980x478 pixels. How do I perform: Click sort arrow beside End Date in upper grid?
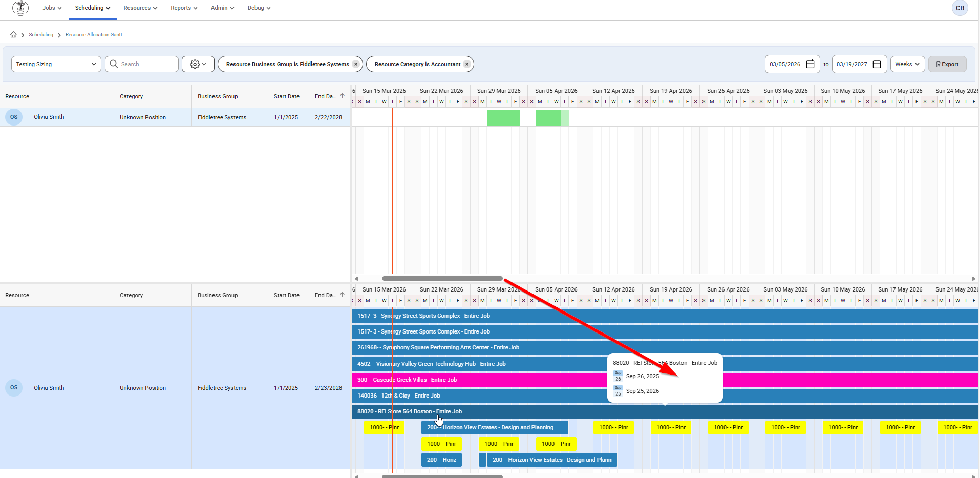[x=342, y=96]
